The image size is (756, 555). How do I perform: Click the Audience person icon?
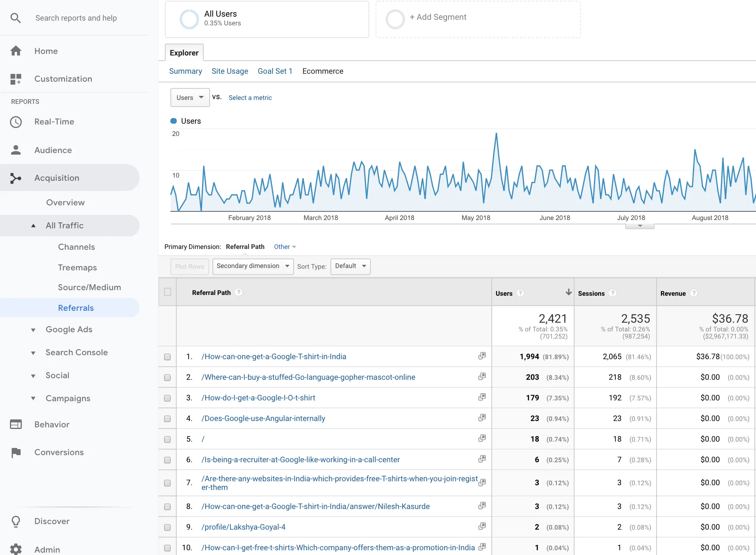tap(16, 150)
